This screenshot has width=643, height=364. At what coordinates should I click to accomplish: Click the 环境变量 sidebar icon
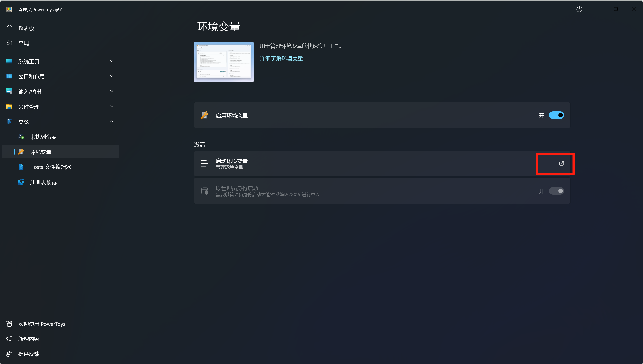(21, 152)
